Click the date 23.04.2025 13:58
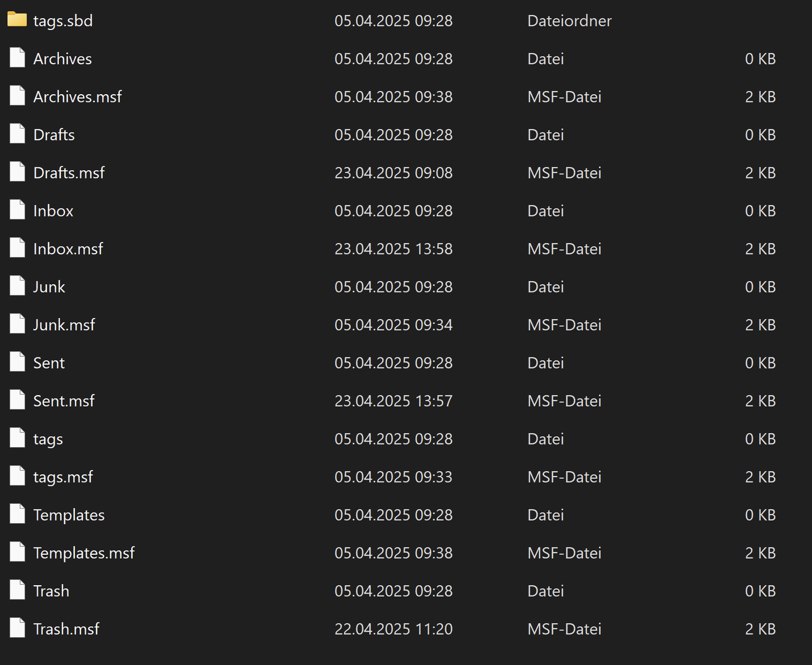This screenshot has height=665, width=812. tap(393, 249)
